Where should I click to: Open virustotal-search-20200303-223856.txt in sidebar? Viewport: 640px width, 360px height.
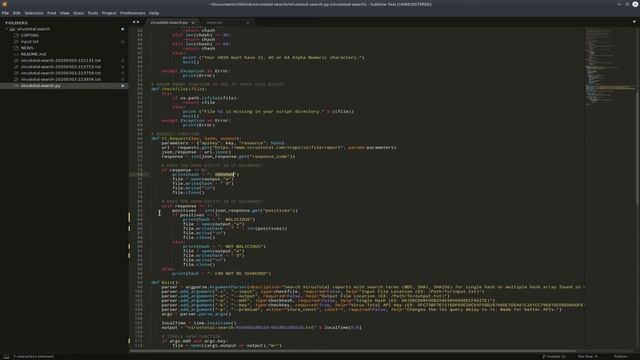pos(61,79)
